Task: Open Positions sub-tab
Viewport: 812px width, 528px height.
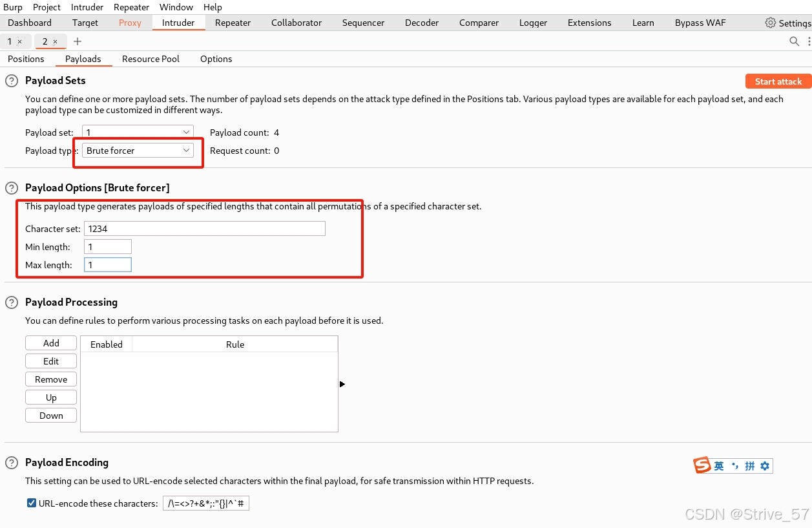Action: [26, 59]
